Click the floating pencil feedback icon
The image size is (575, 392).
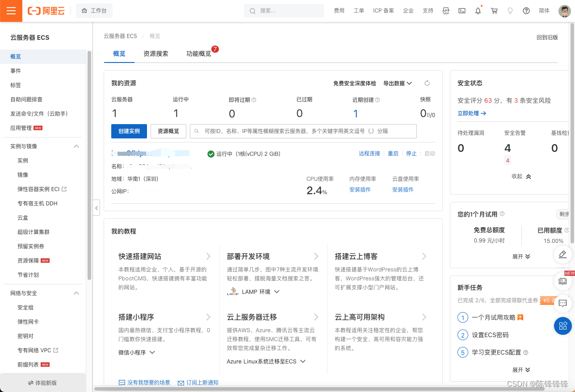click(562, 254)
